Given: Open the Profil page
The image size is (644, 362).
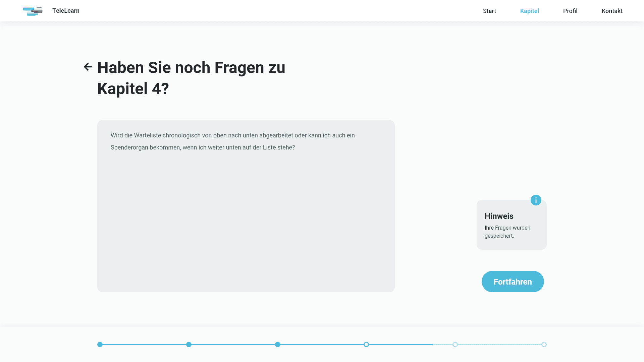Looking at the screenshot, I should click(x=570, y=11).
